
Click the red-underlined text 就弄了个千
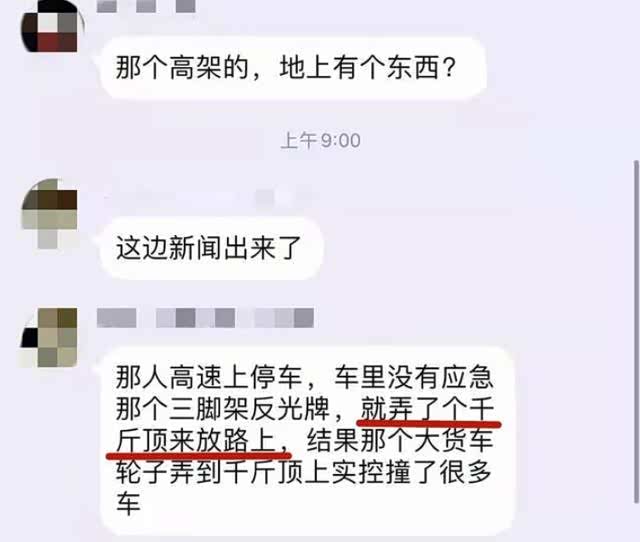point(427,409)
